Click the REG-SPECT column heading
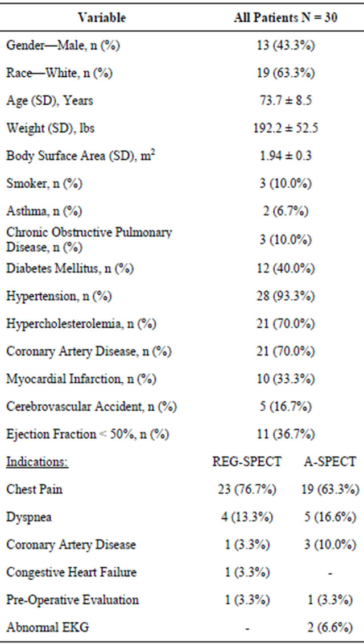364x644 pixels. coord(247,461)
